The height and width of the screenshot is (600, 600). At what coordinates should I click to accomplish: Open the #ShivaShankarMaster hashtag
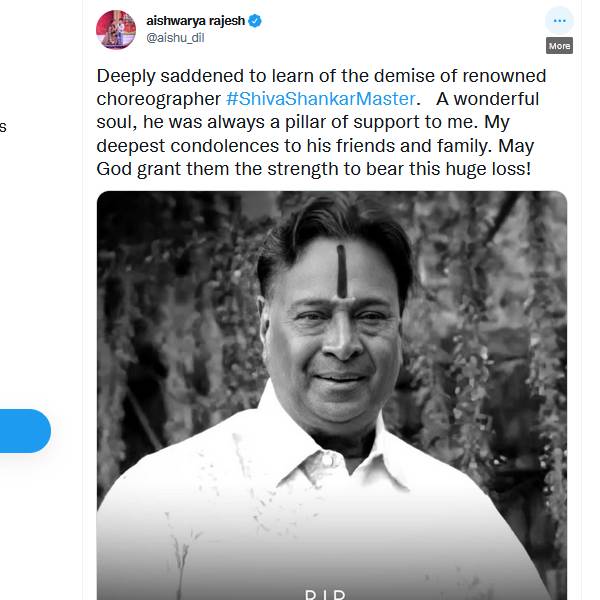(319, 100)
